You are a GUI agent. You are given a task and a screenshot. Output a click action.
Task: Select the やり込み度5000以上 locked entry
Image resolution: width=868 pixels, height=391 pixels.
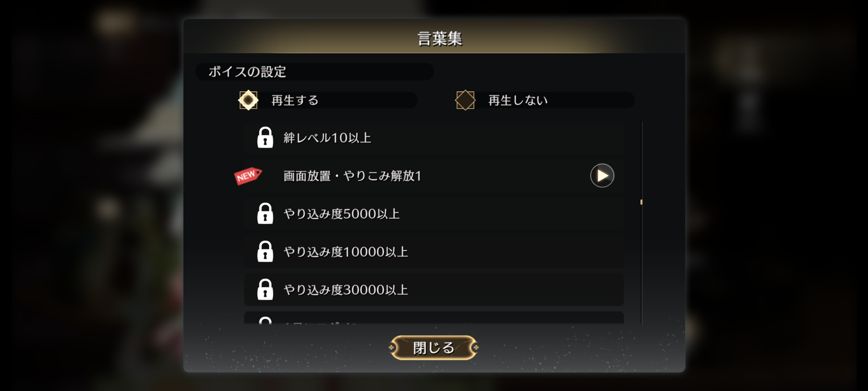pos(434,214)
